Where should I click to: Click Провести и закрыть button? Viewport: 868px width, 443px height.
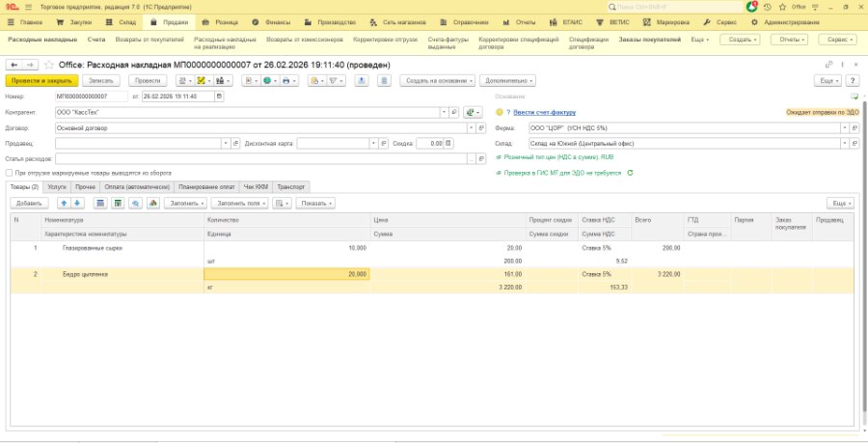click(42, 81)
